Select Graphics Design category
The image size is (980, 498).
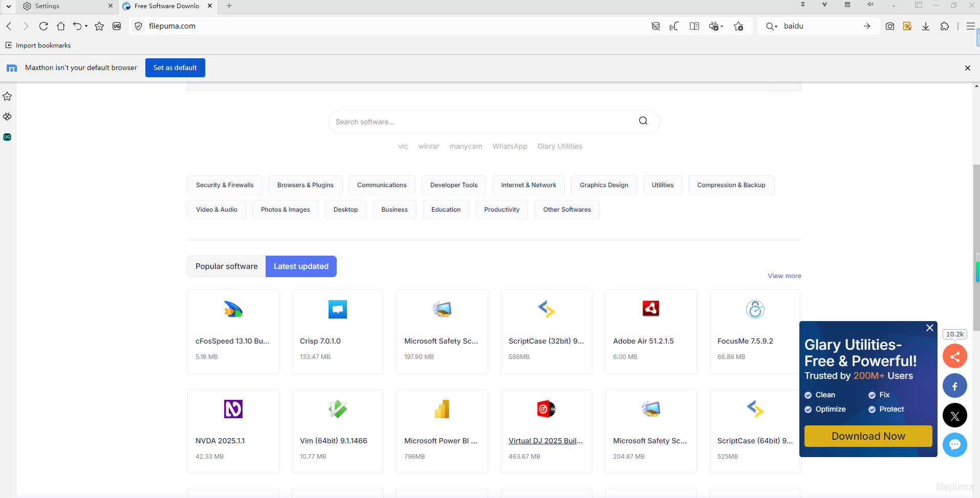pos(604,185)
